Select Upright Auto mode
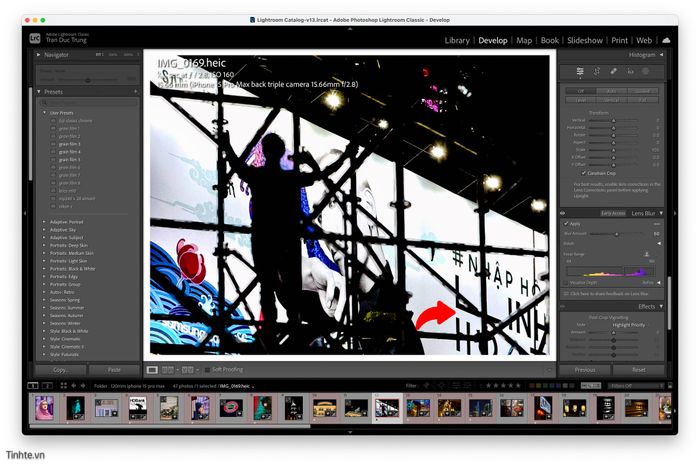 612,91
